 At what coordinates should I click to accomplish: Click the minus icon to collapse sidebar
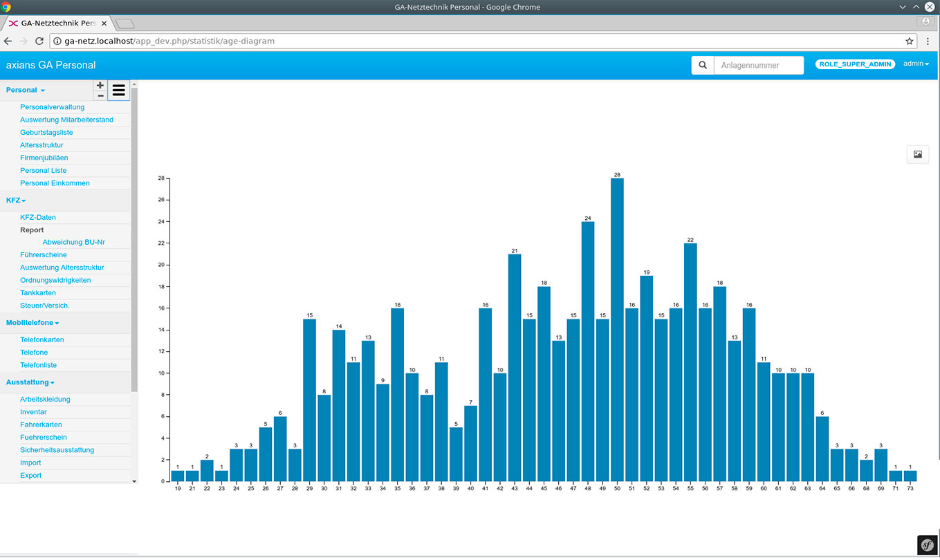[100, 95]
